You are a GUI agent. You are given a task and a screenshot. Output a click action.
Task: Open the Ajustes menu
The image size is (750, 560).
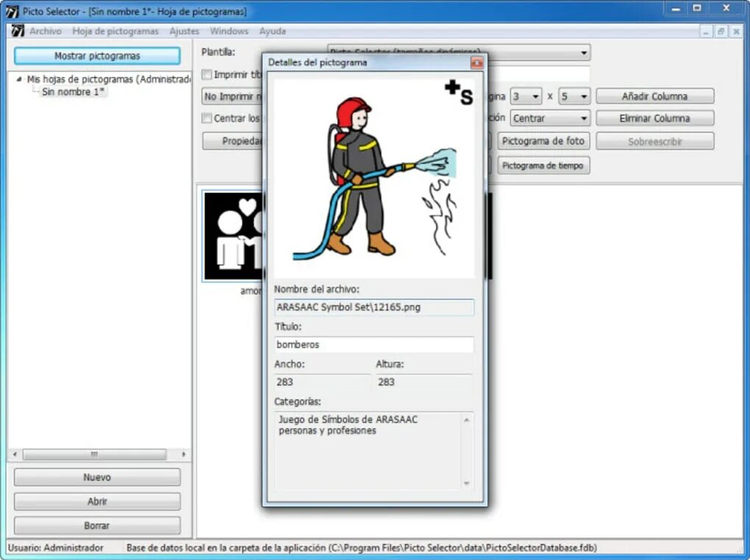[184, 31]
